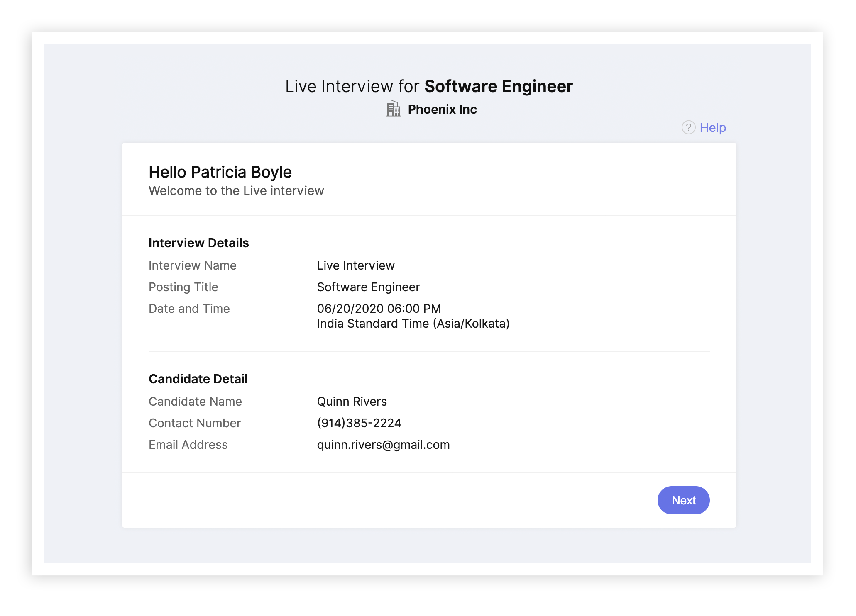Click the contact number (914)385-2224

[359, 423]
